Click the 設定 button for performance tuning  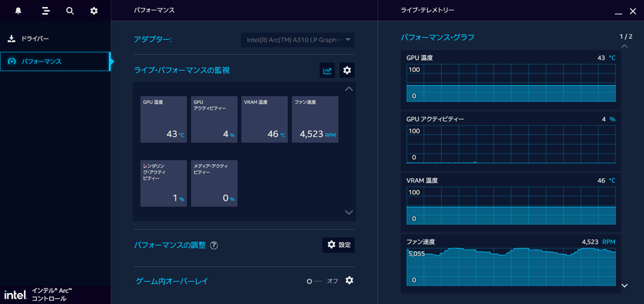[338, 245]
